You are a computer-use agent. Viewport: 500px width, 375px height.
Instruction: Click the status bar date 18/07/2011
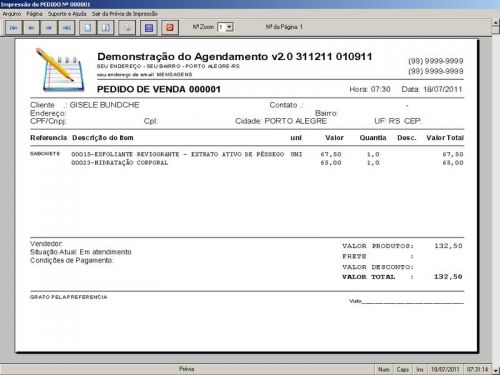point(445,369)
